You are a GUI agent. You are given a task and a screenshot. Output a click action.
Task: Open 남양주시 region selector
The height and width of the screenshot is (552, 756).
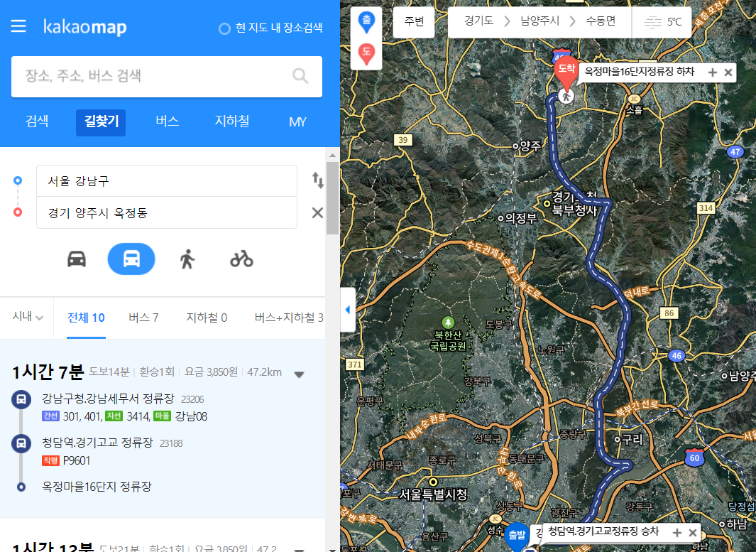[539, 21]
